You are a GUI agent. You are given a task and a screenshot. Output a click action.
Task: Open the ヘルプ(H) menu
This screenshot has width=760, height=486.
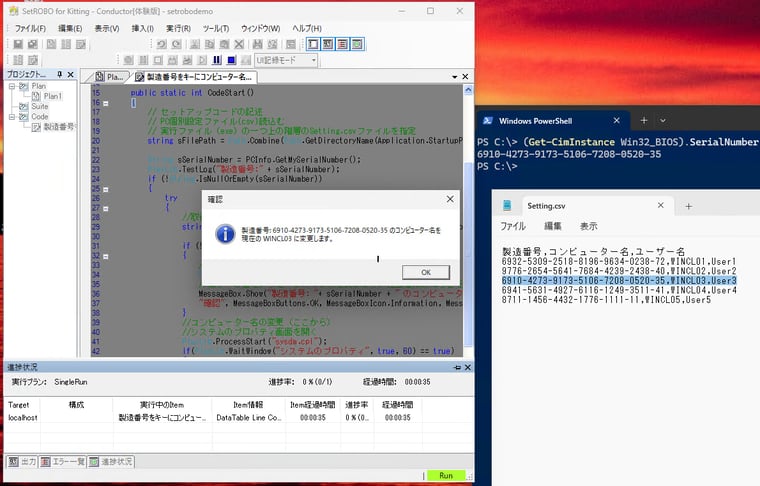tap(307, 29)
